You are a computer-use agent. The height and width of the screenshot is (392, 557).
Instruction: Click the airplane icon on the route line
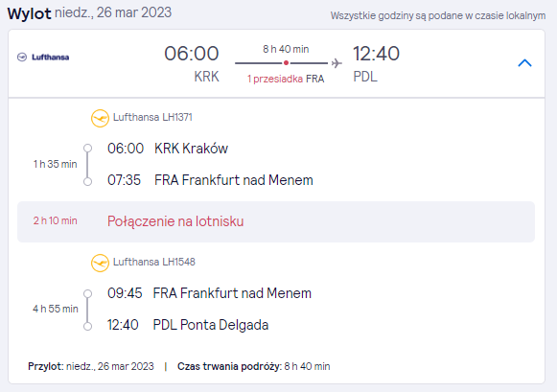tap(337, 63)
